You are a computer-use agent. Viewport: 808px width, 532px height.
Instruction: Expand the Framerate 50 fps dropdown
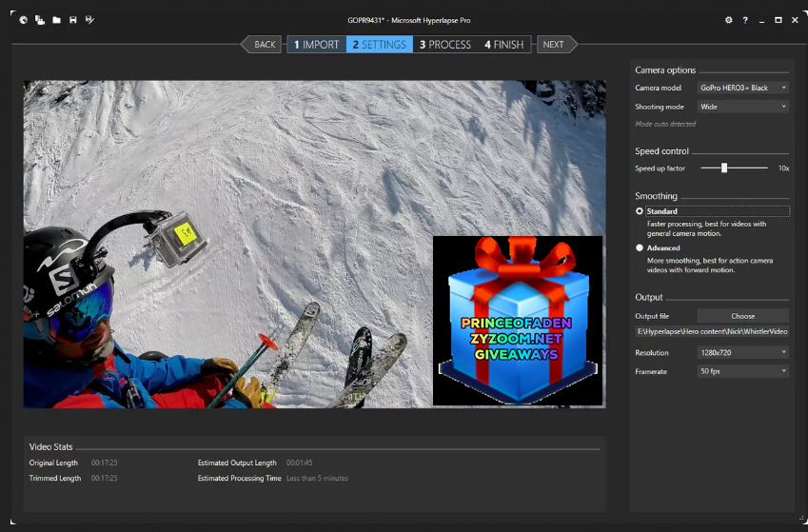coord(743,371)
